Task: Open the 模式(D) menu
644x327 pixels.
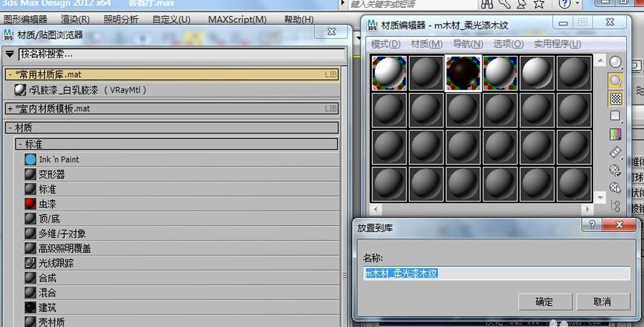Action: tap(385, 44)
